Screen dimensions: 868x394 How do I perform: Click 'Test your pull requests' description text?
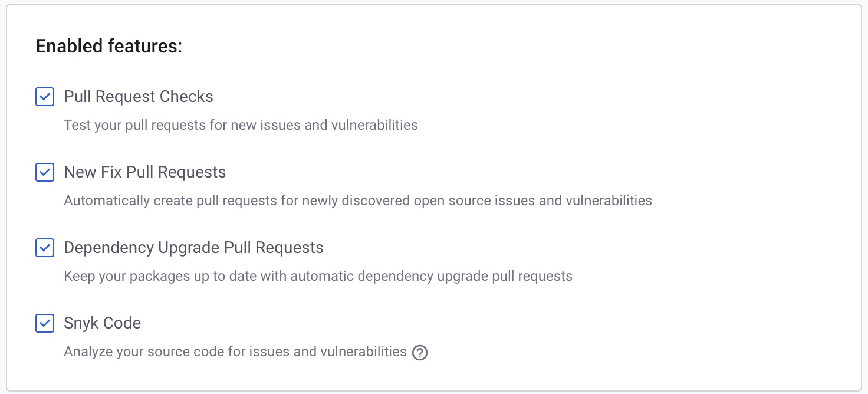[241, 125]
